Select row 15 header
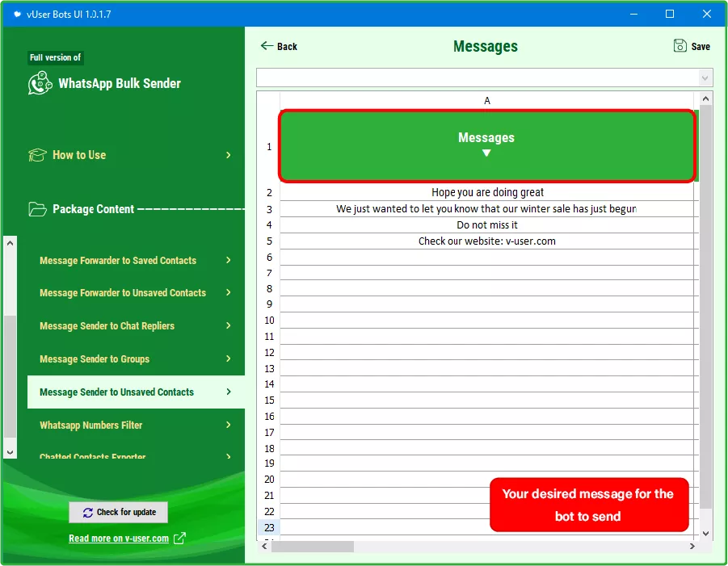This screenshot has width=728, height=566. pyautogui.click(x=269, y=400)
